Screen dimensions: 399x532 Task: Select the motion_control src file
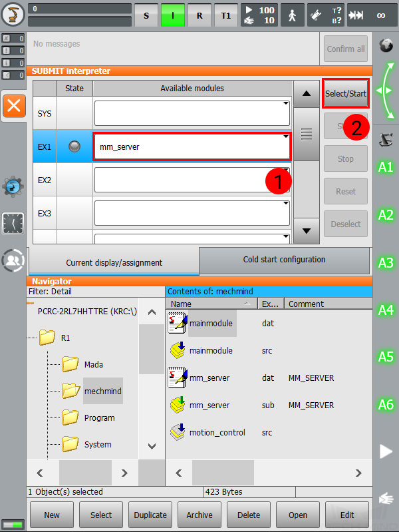tap(217, 432)
